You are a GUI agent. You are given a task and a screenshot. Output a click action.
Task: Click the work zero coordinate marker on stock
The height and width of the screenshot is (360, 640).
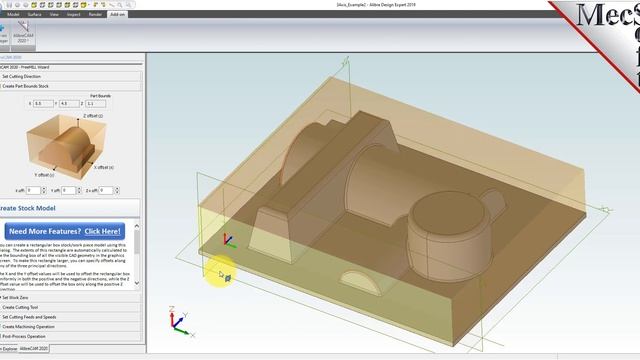229,241
